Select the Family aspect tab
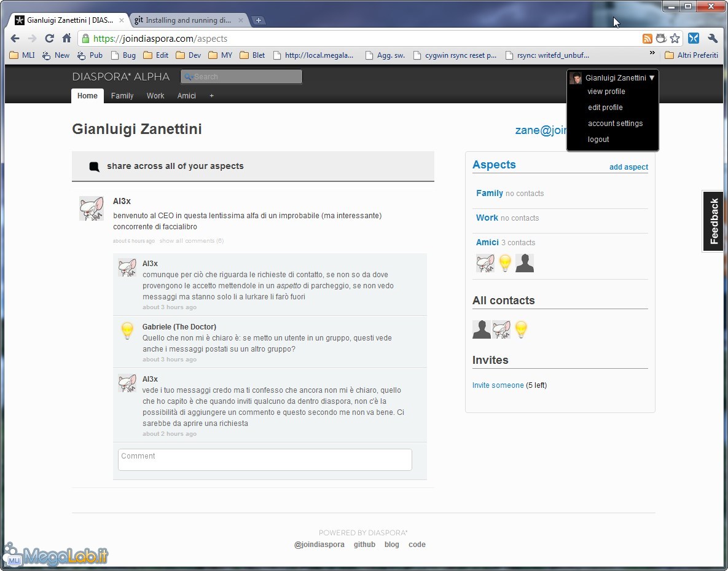Image resolution: width=728 pixels, height=571 pixels. click(122, 96)
